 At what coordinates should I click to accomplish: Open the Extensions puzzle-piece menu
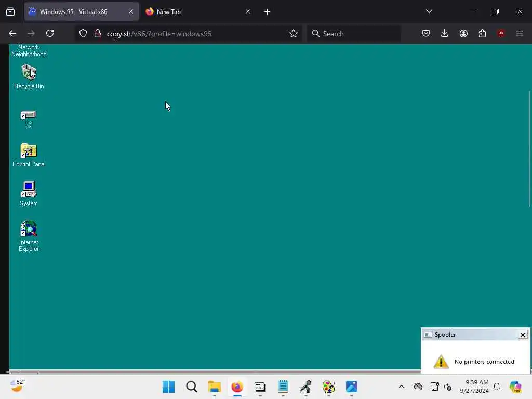coord(482,33)
